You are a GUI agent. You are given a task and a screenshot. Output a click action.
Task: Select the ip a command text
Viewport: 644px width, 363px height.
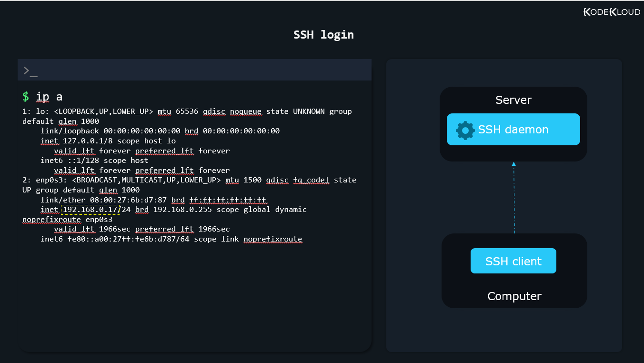49,96
